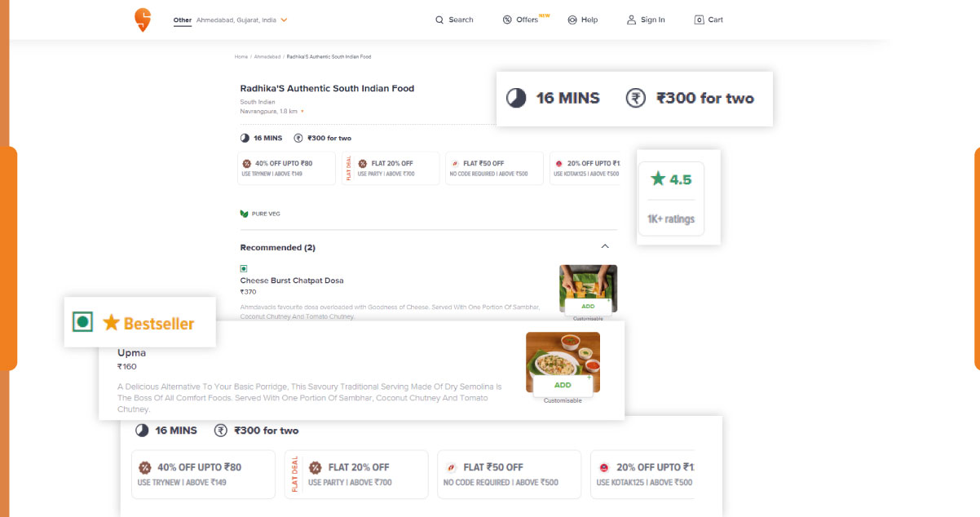This screenshot has height=517, width=980.
Task: Click the rupee icon beside ₹300 for two
Action: (636, 97)
